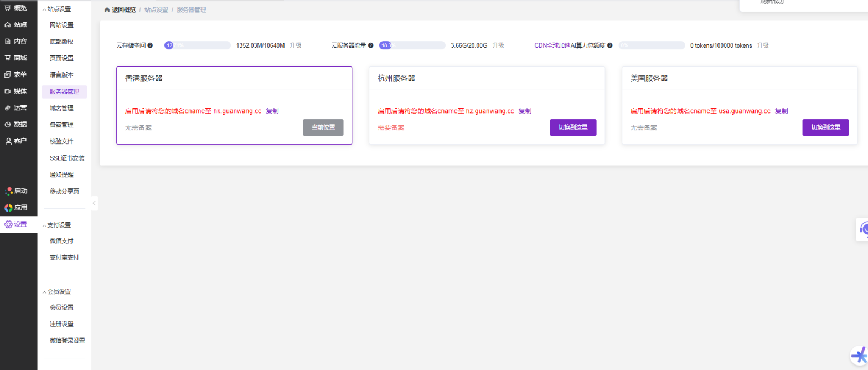Select the Data clock icon in sidebar
Screen dimensions: 868x370
click(x=8, y=125)
